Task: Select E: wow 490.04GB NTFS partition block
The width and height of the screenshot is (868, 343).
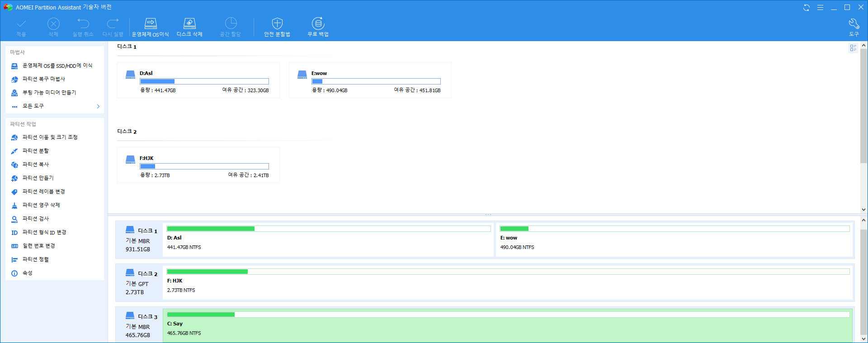Action: [675, 240]
